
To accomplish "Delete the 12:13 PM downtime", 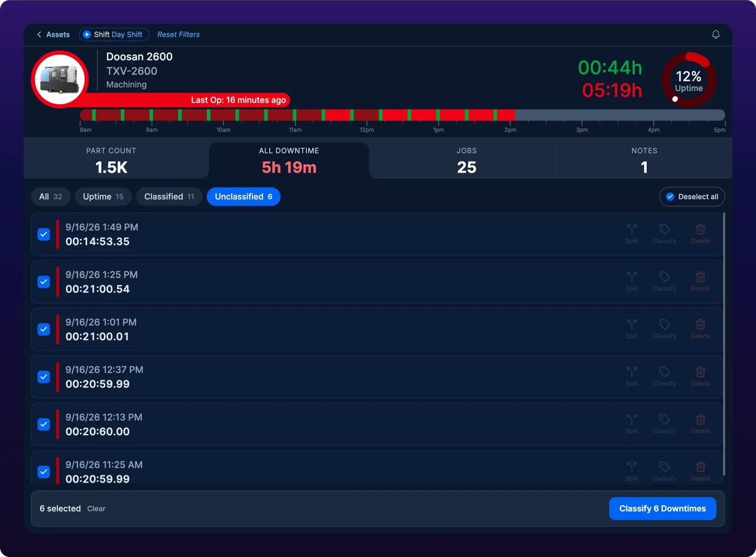I will pos(700,424).
